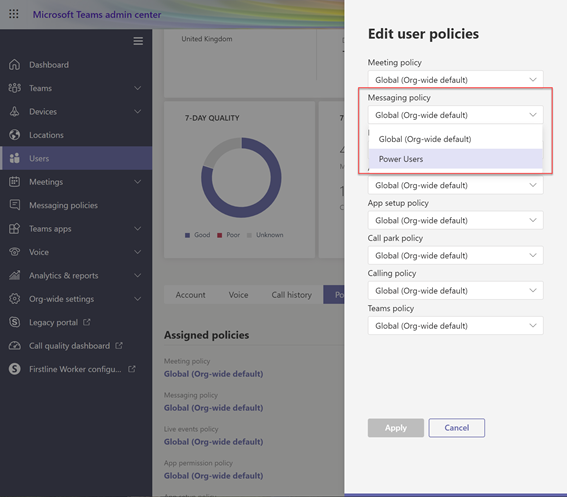
Task: Cancel editing user policies
Action: [456, 428]
